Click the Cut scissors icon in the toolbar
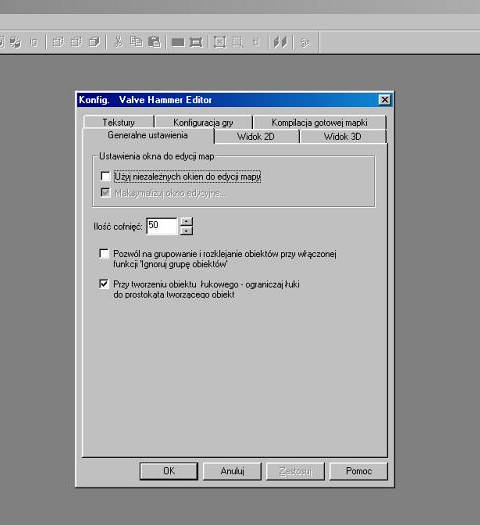 pos(118,42)
